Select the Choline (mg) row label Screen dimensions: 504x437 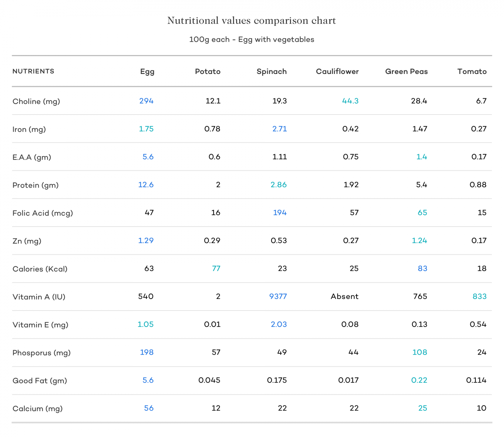click(x=36, y=101)
